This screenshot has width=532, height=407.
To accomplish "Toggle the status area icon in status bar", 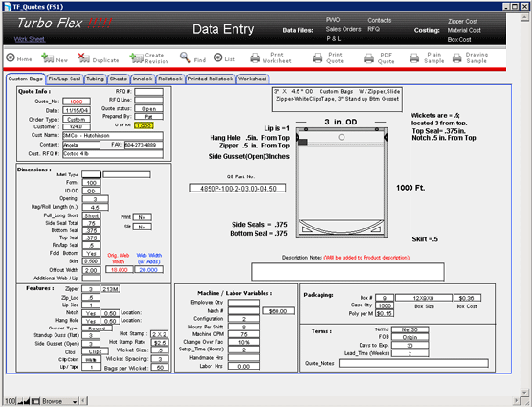I will point(35,401).
